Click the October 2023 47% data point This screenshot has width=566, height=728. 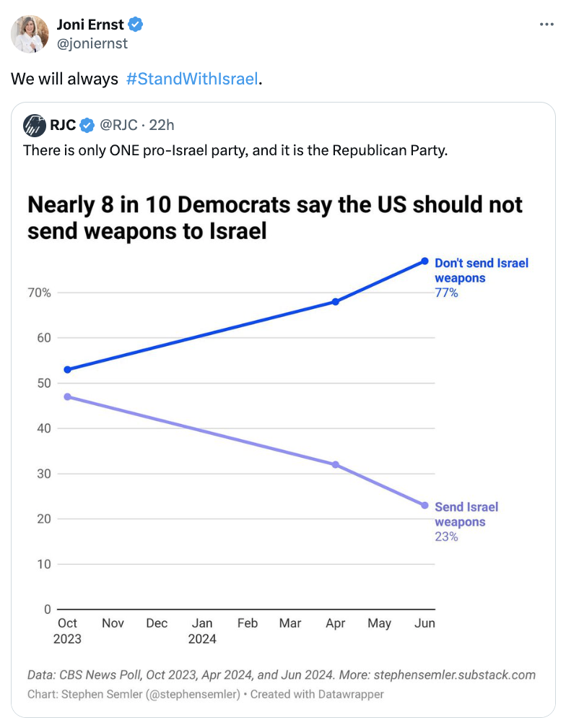67,396
